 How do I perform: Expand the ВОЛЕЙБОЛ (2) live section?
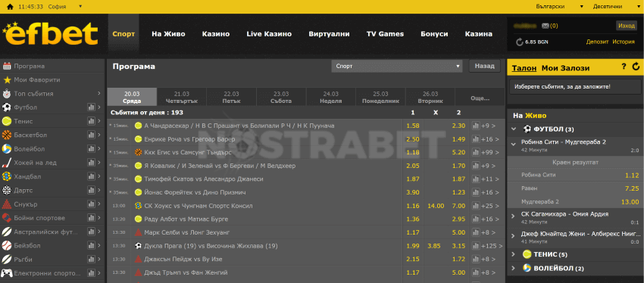click(514, 268)
